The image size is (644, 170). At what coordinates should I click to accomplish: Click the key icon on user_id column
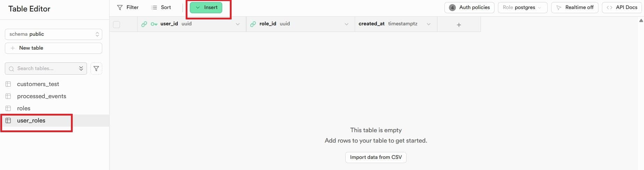pyautogui.click(x=154, y=24)
